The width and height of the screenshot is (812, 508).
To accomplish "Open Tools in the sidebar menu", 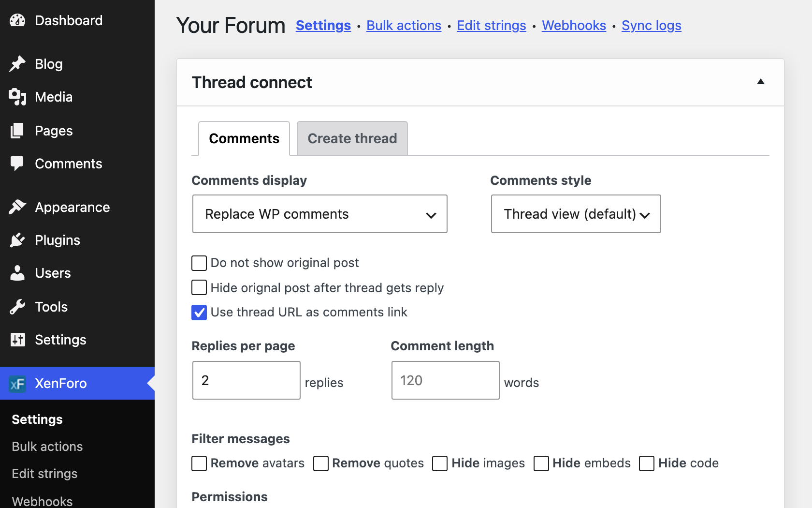I will point(77,307).
